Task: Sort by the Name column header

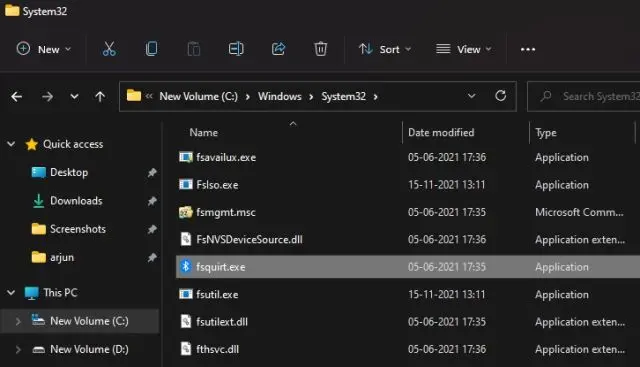Action: coord(203,133)
